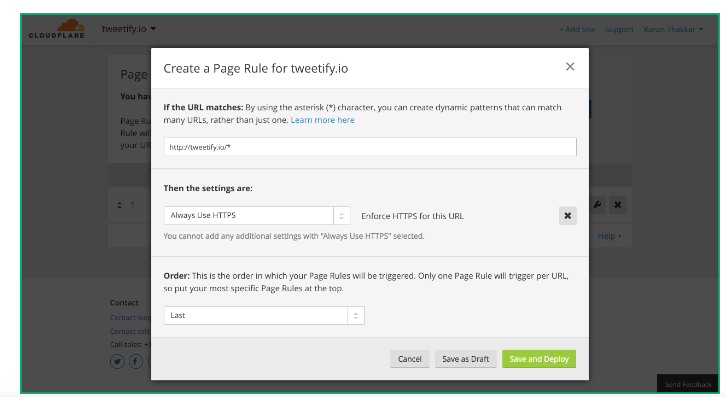
Task: Click Save as Draft button
Action: [466, 359]
